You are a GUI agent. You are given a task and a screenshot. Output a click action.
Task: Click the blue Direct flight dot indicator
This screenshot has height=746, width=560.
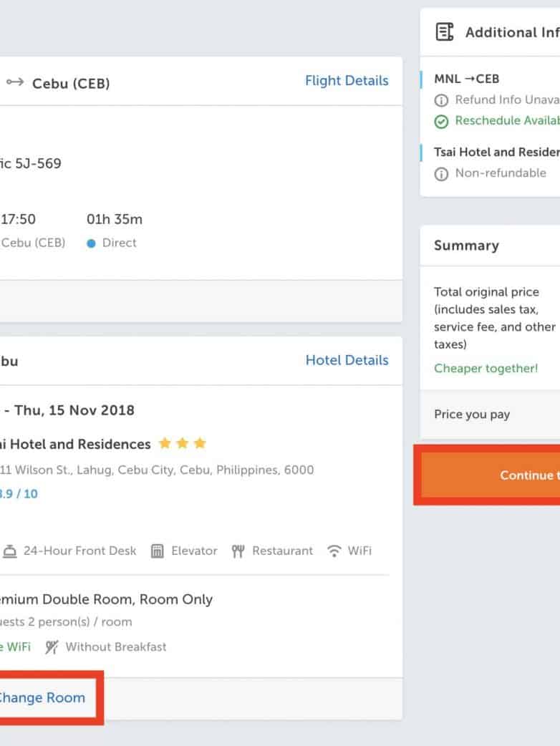[x=91, y=243]
